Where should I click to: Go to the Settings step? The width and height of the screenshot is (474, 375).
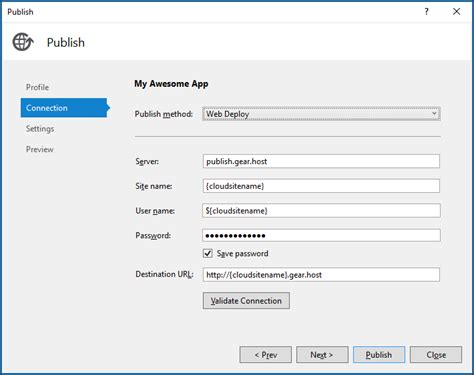coord(40,129)
